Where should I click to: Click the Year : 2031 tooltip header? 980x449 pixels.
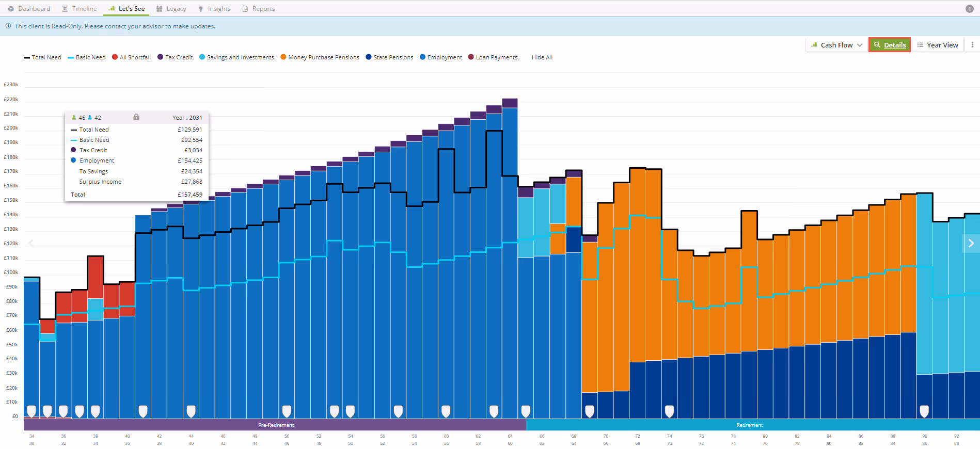point(187,118)
